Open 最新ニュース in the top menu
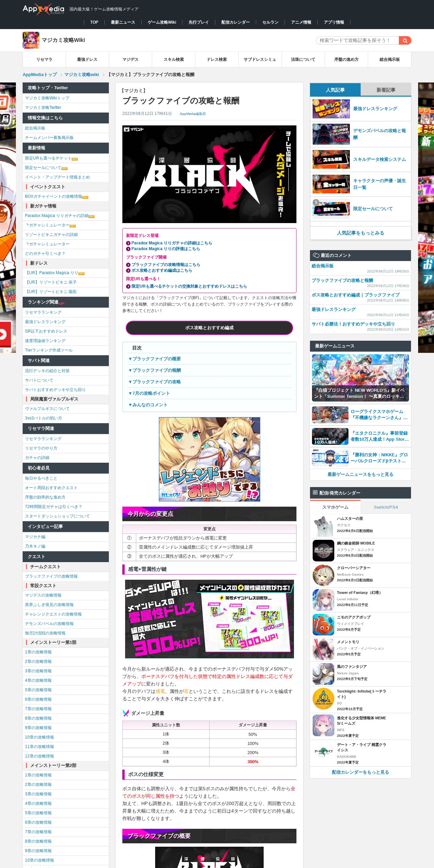Viewport: 434px width, 868px height. point(123,22)
